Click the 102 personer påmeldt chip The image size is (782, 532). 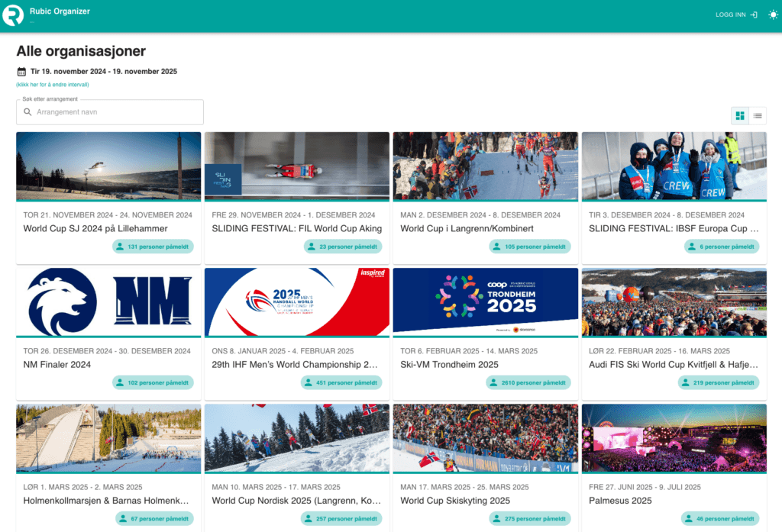(153, 383)
